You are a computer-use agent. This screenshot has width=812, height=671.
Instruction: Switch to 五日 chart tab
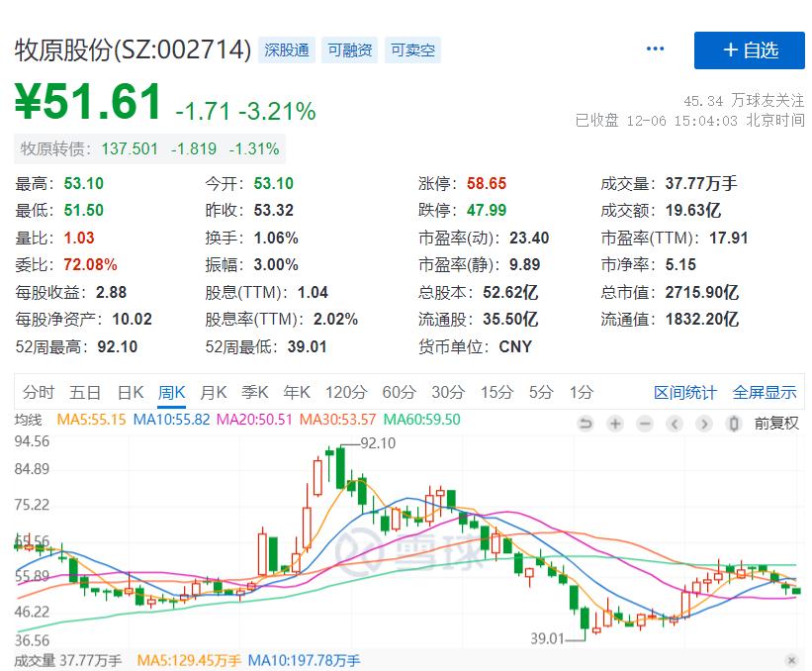tap(85, 392)
